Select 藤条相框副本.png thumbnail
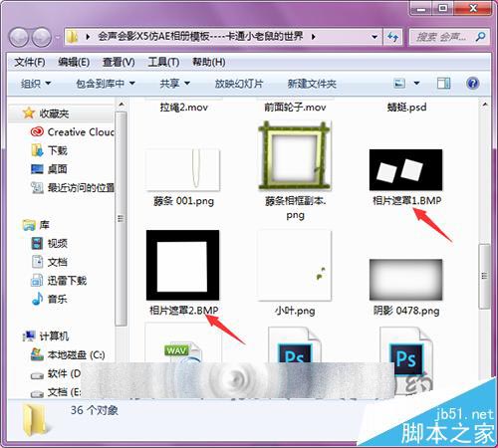498x448 pixels. point(295,155)
